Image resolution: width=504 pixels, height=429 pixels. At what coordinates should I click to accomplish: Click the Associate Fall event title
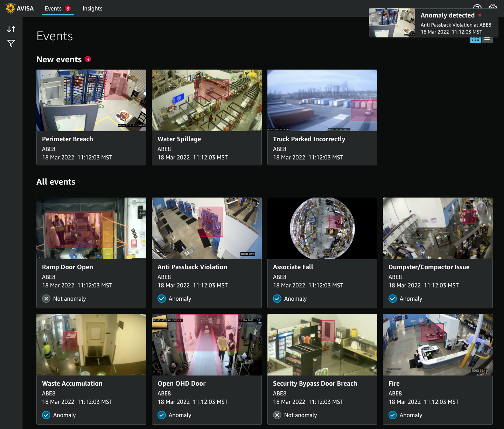click(x=293, y=267)
